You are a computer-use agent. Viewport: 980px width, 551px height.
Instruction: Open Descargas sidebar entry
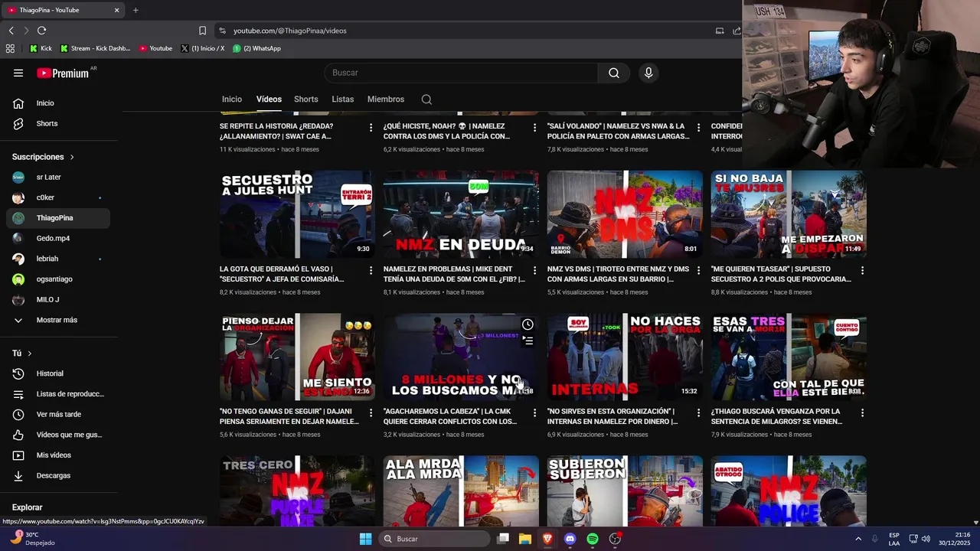point(58,475)
